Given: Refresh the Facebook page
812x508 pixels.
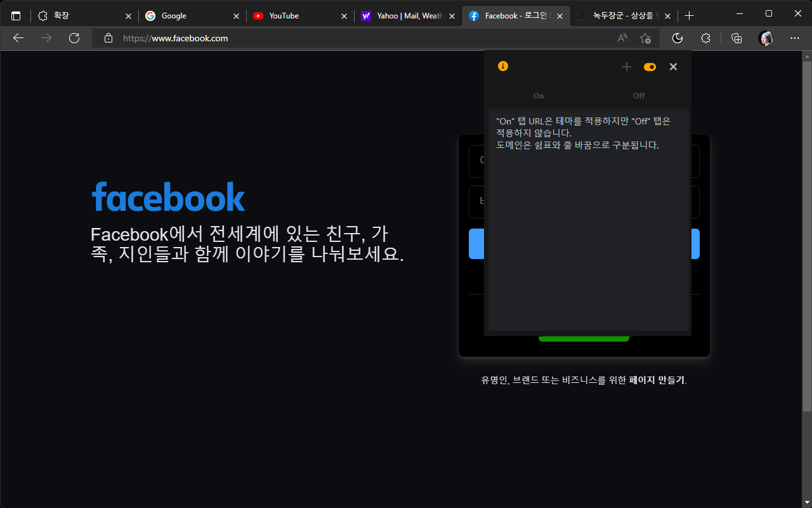Looking at the screenshot, I should (x=74, y=38).
